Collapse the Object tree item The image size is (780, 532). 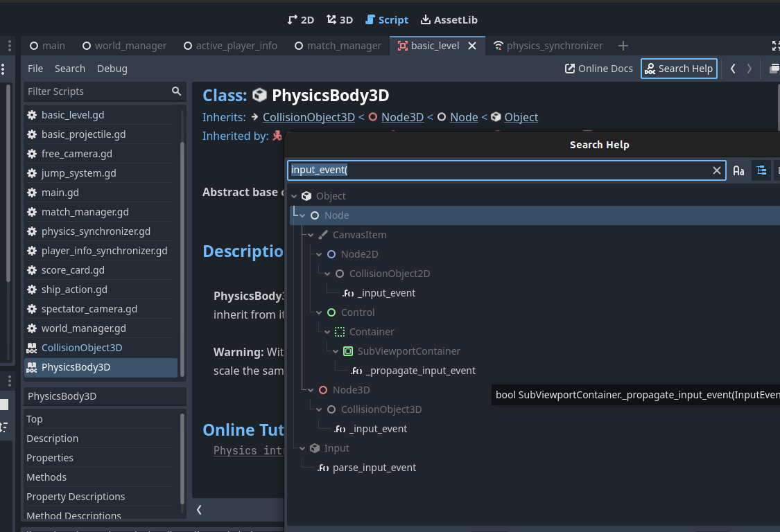click(294, 197)
